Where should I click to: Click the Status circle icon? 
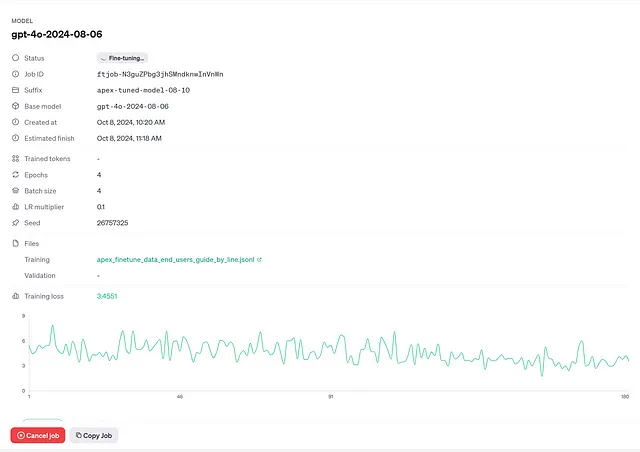pos(16,58)
